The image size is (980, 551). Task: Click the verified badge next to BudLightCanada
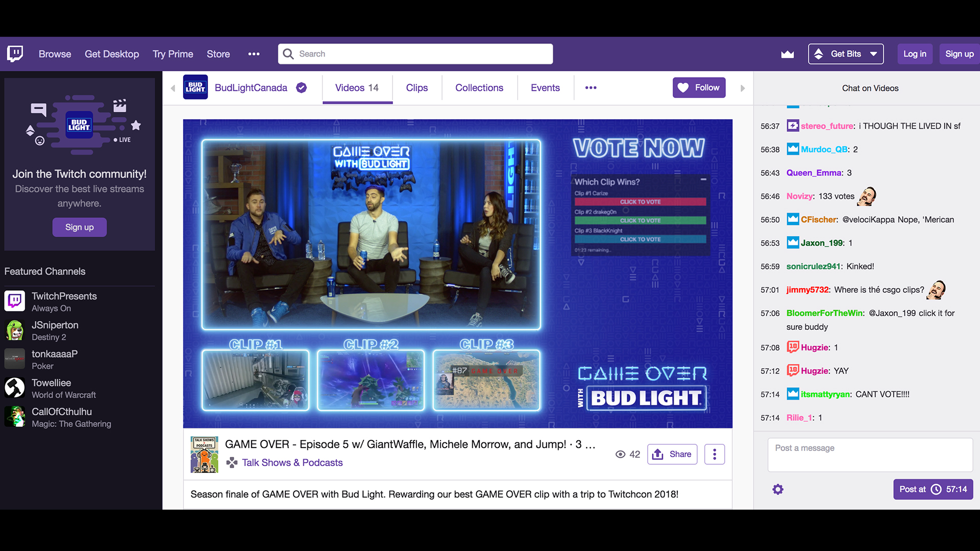point(302,88)
